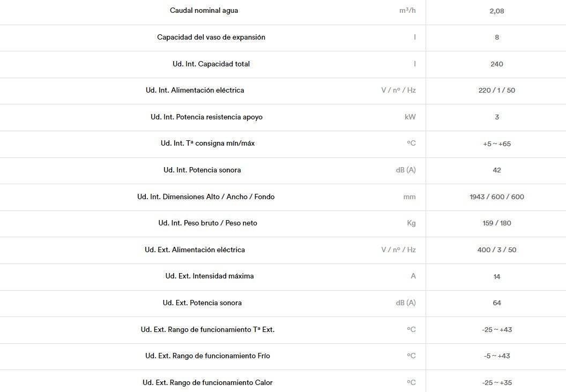Select the 2,08 water flow value
This screenshot has height=392, width=566.
tap(497, 11)
